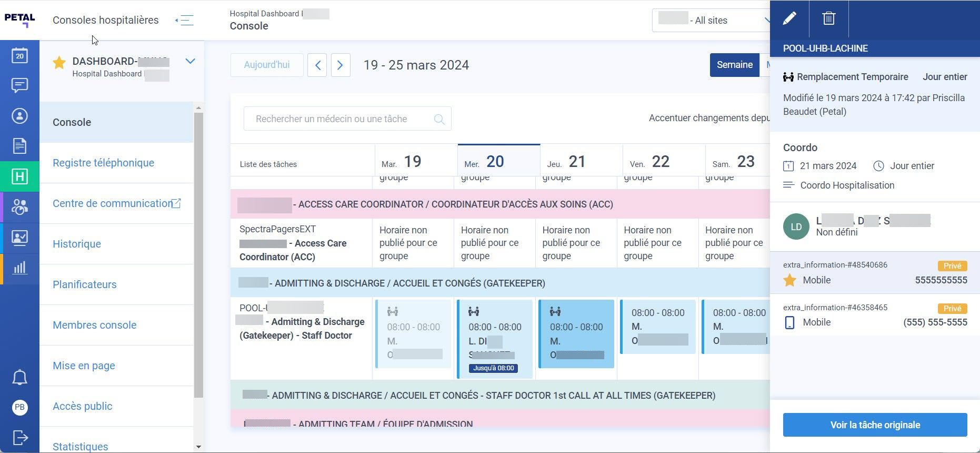980x453 pixels.
Task: Select the Semaine view tab
Action: (x=735, y=65)
